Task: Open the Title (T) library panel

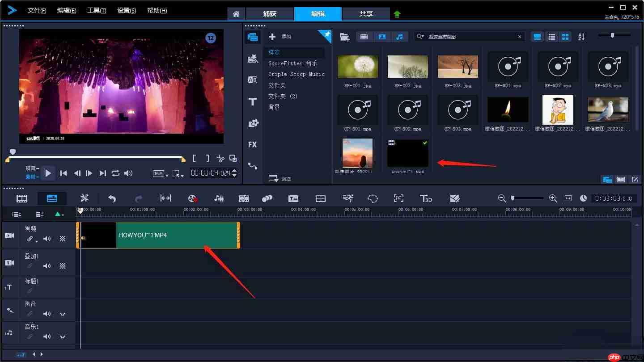Action: (253, 101)
